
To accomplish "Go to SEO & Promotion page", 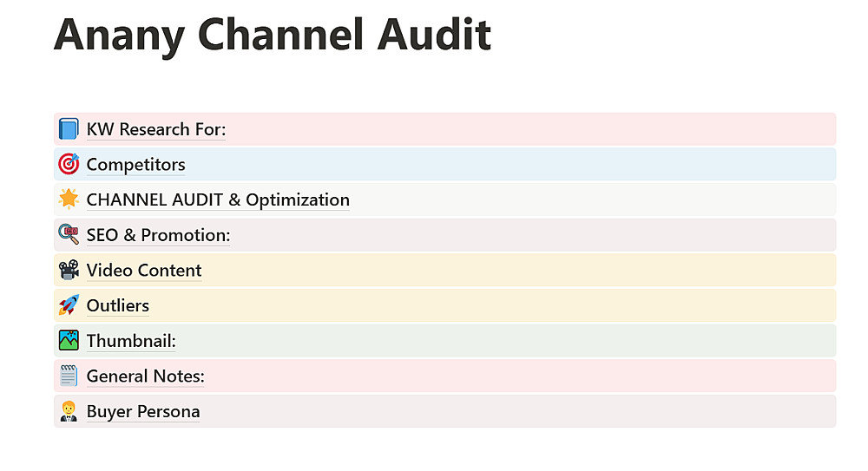I will click(158, 235).
